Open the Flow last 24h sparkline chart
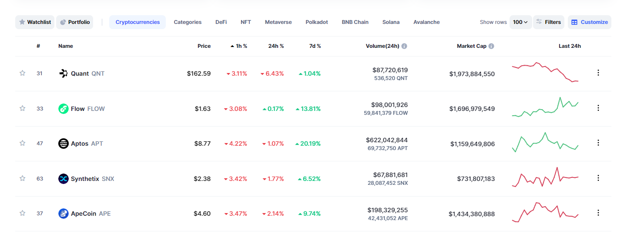 545,108
